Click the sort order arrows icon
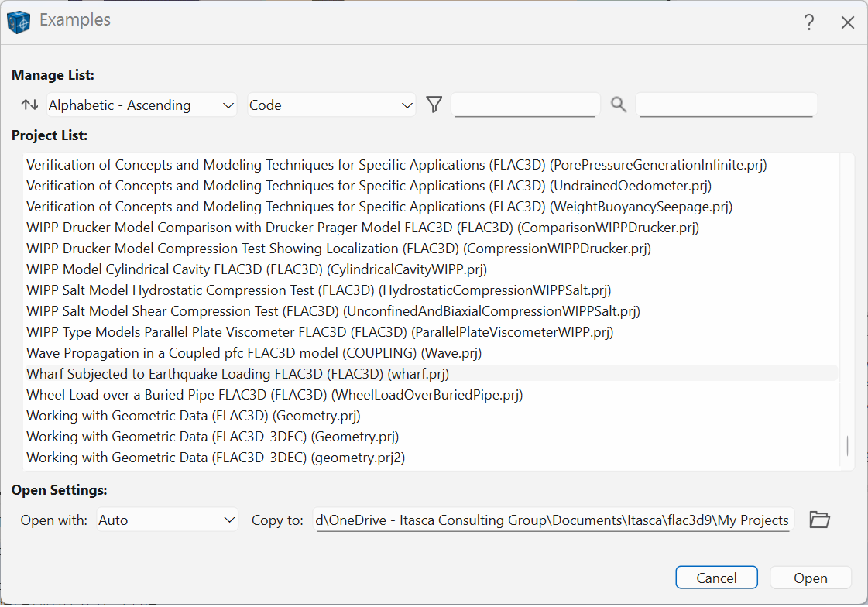This screenshot has height=607, width=868. 29,105
